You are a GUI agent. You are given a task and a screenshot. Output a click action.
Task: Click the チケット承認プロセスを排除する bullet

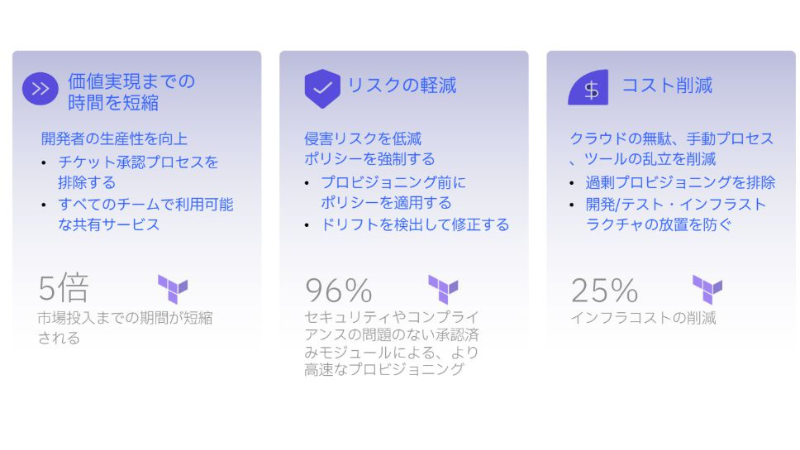pos(137,172)
